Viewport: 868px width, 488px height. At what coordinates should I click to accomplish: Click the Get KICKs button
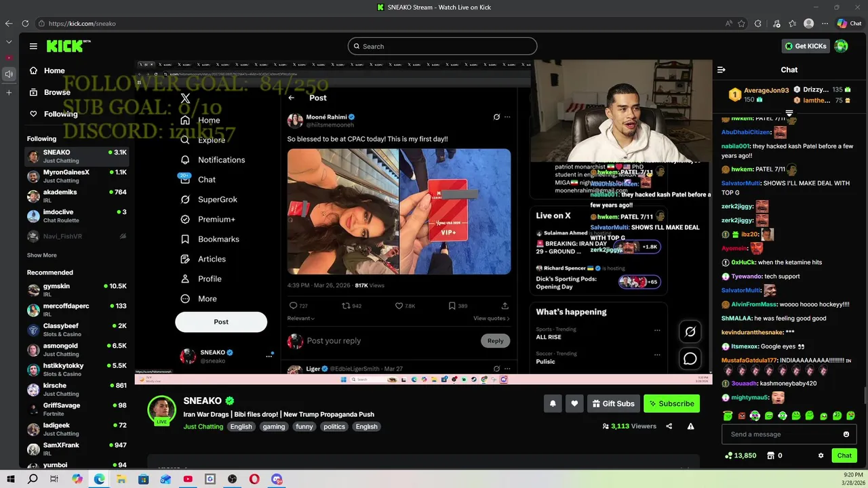(x=806, y=46)
